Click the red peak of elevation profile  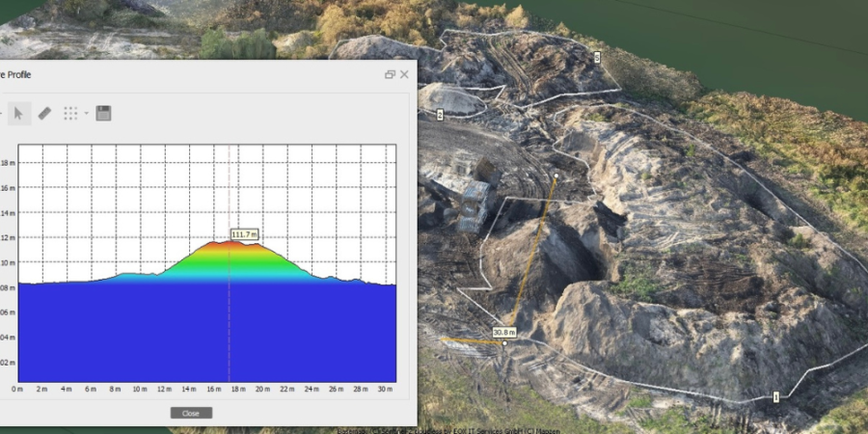[229, 244]
